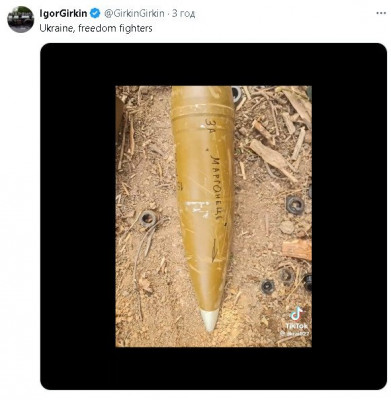
Task: Click the '3 год' timestamp link
Action: [x=184, y=14]
